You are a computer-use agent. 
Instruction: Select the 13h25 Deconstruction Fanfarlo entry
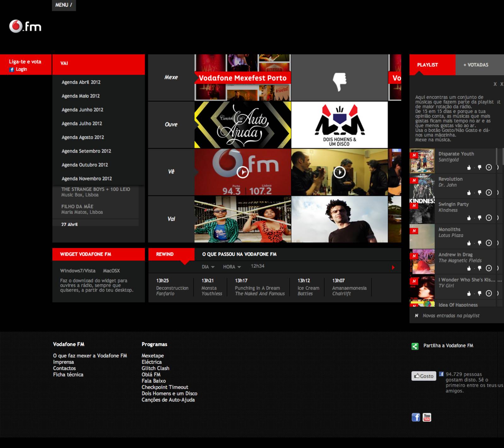pos(172,287)
